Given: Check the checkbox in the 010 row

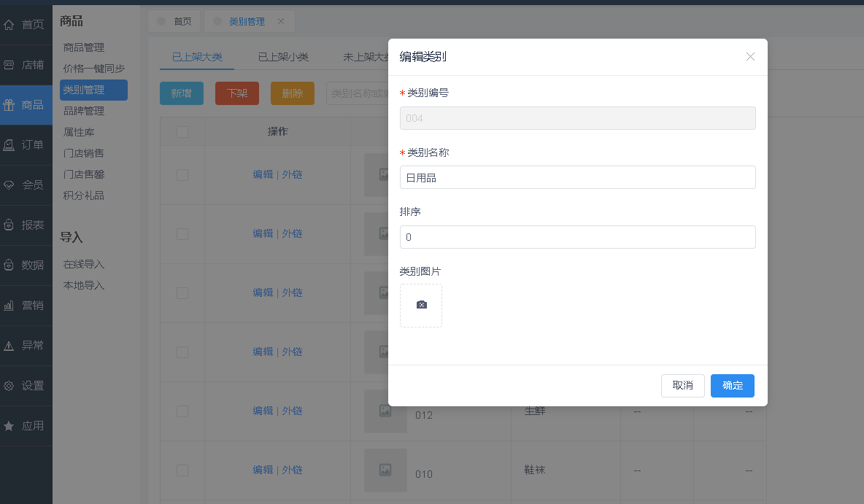Looking at the screenshot, I should (182, 470).
